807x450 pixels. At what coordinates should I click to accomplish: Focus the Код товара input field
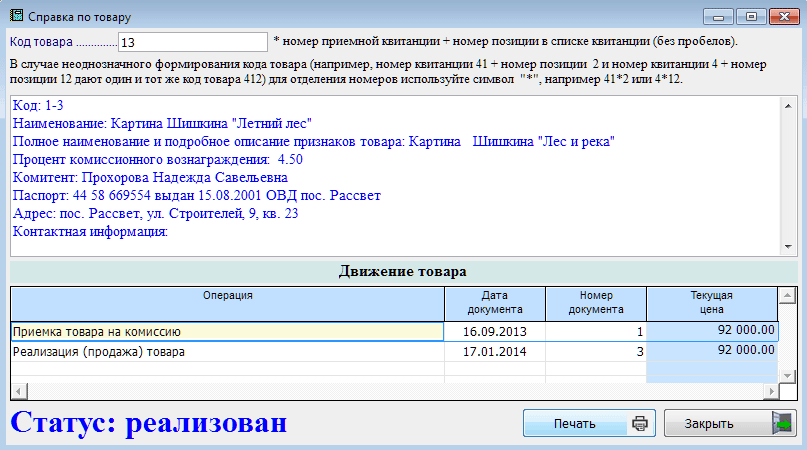192,42
